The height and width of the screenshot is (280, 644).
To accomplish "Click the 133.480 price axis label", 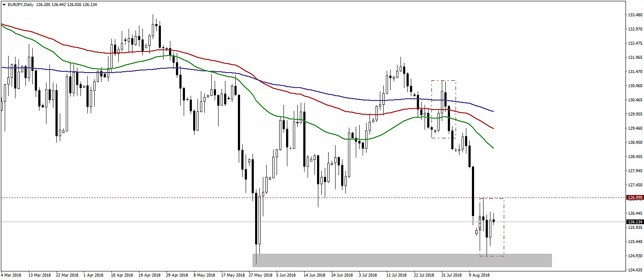I will point(635,15).
